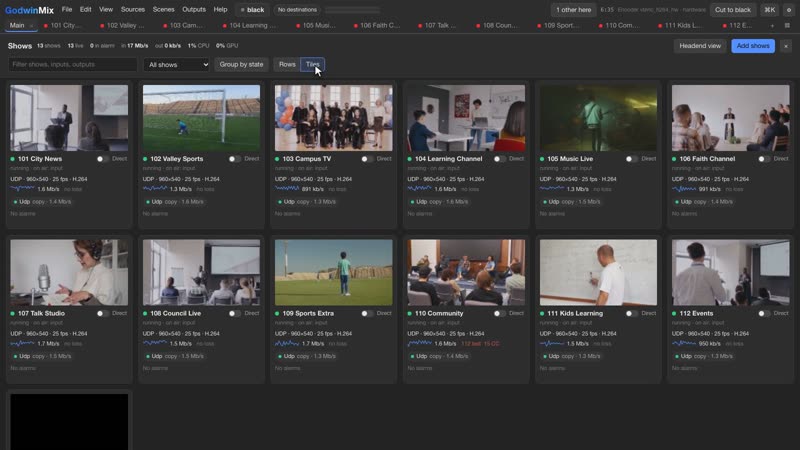800x450 pixels.
Task: Switch to the 108 Coun tab
Action: pos(497,26)
